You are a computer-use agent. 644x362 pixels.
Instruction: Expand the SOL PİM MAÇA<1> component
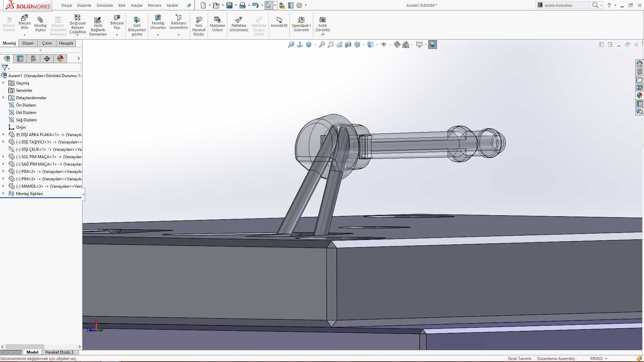3,157
